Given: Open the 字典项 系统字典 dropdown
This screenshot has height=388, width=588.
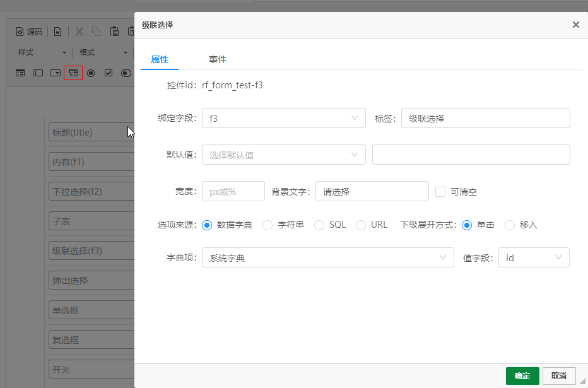Looking at the screenshot, I should click(x=327, y=257).
